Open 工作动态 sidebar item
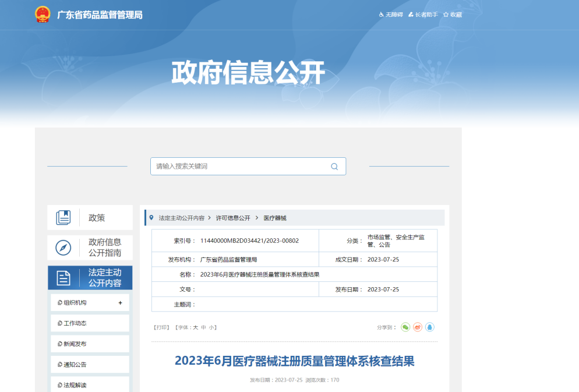This screenshot has width=579, height=392. coord(90,323)
